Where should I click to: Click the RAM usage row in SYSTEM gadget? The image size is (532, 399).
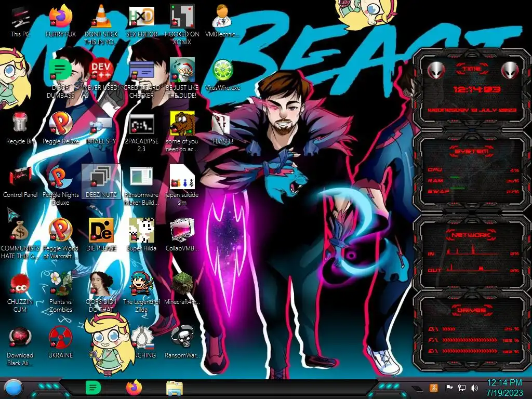[473, 180]
